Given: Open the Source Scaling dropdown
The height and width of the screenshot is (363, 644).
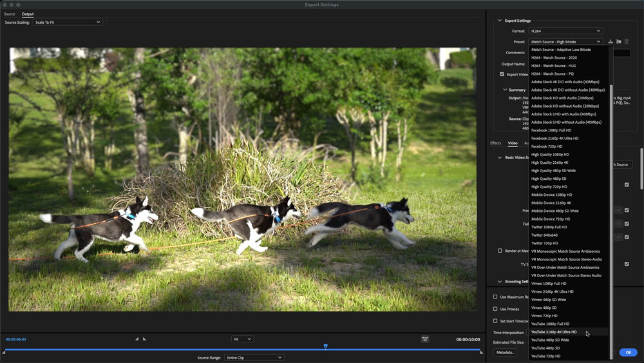Looking at the screenshot, I should (68, 22).
